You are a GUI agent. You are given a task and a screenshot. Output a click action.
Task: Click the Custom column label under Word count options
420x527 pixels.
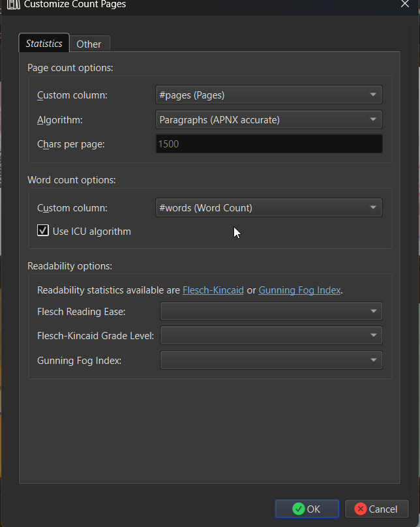72,208
